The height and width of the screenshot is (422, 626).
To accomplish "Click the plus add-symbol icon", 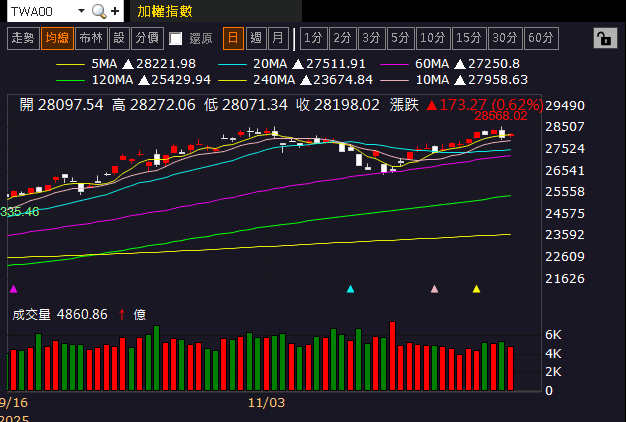I will tap(115, 11).
